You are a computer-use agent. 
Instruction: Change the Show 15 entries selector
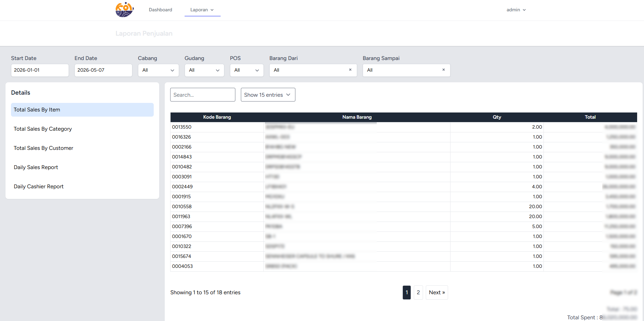pyautogui.click(x=268, y=95)
